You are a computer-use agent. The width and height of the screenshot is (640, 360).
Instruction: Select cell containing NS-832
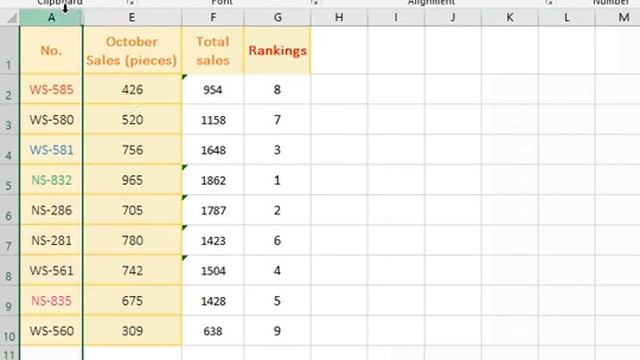click(x=51, y=180)
